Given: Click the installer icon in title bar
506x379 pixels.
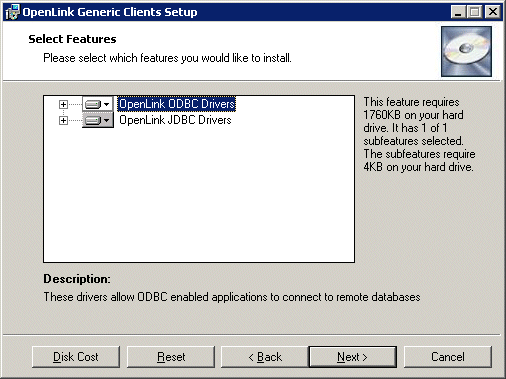Looking at the screenshot, I should tap(12, 12).
